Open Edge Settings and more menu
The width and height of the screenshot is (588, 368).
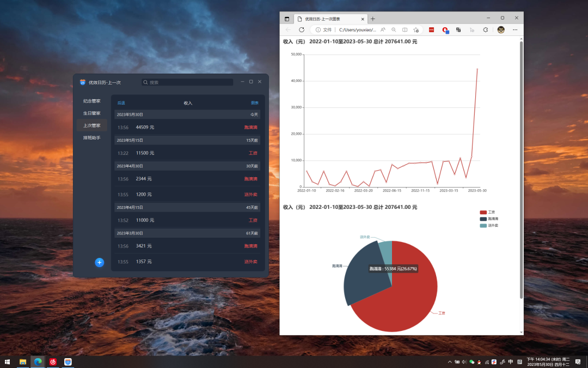tap(515, 29)
